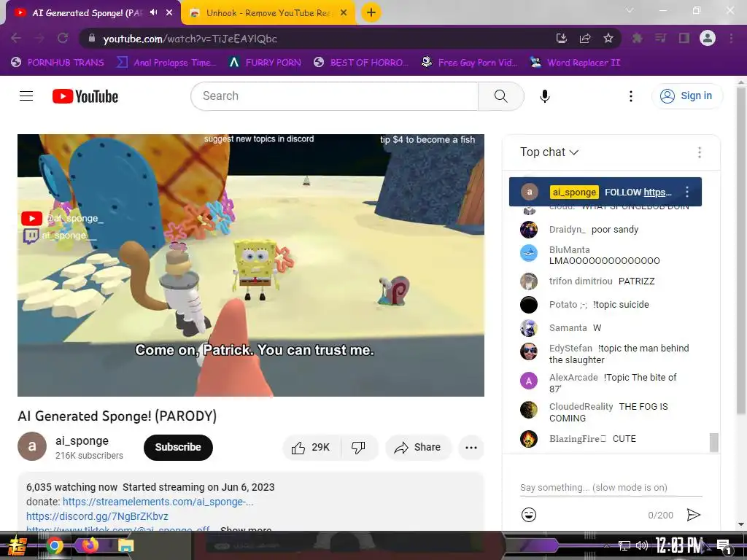Click the Say something chat input
Image resolution: width=747 pixels, height=560 pixels.
coord(611,488)
